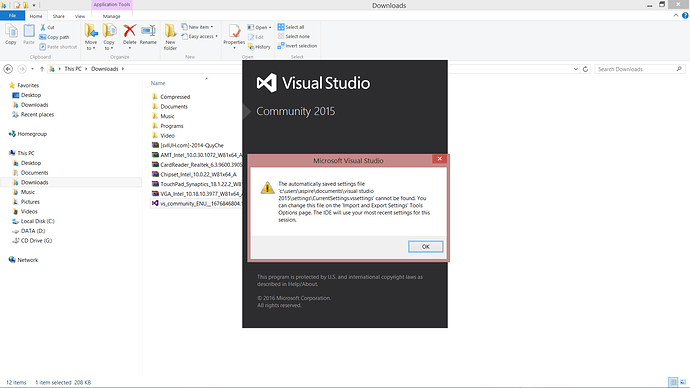Click Select all in the ribbon
Screen dimensions: 690x388
tap(291, 27)
